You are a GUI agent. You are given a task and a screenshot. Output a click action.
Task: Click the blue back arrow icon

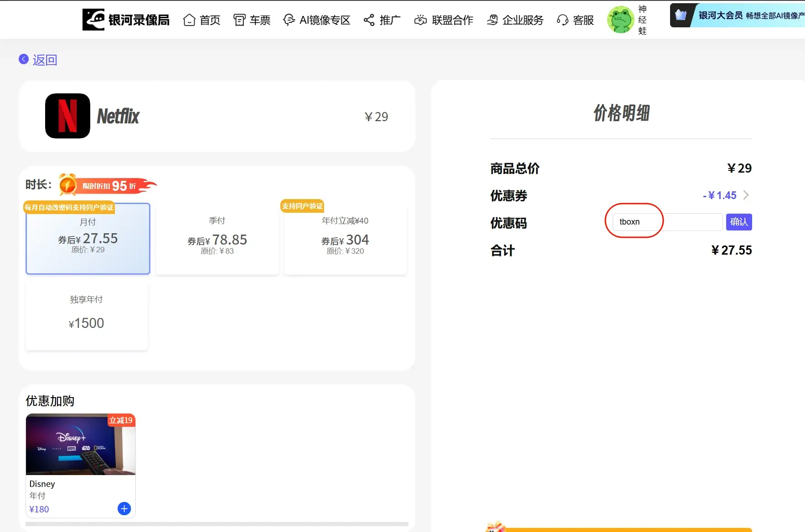(24, 59)
